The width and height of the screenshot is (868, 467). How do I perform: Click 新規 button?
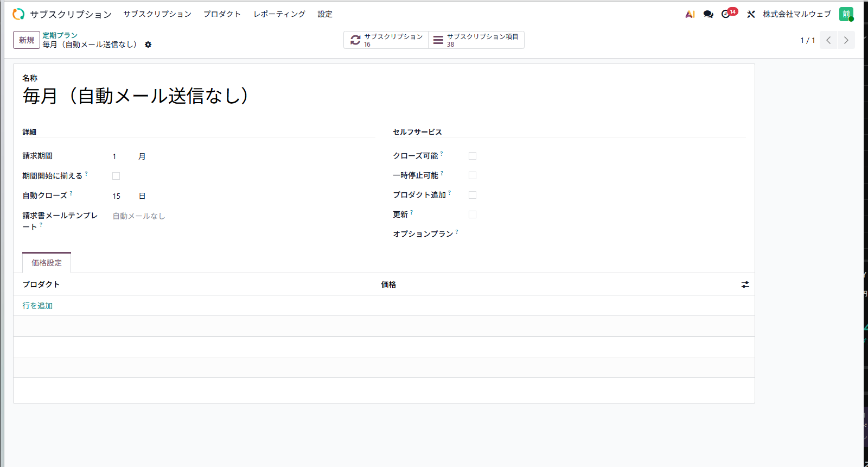pyautogui.click(x=27, y=40)
